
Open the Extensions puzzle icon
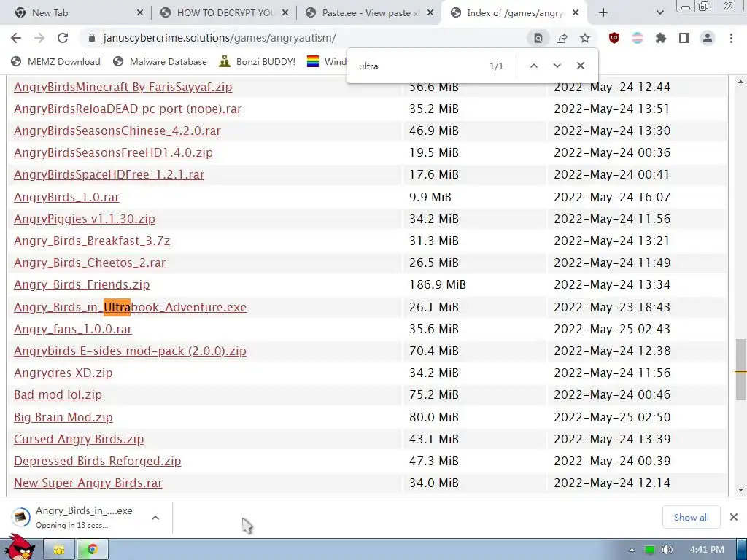click(x=661, y=38)
